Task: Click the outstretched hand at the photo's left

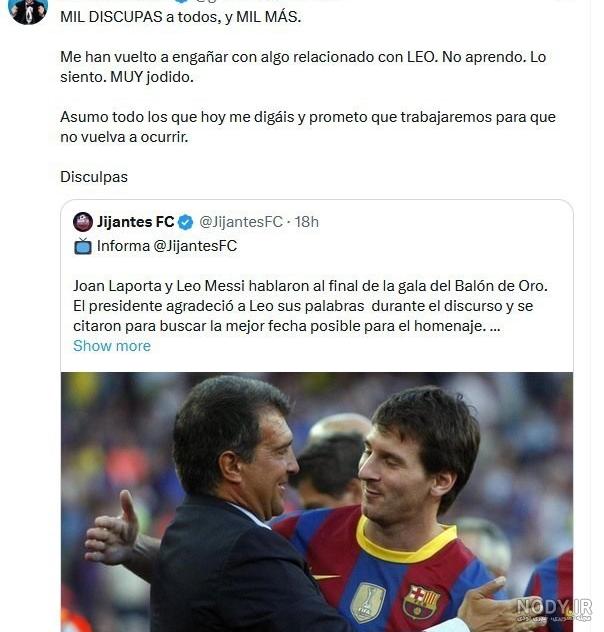Action: click(x=112, y=529)
